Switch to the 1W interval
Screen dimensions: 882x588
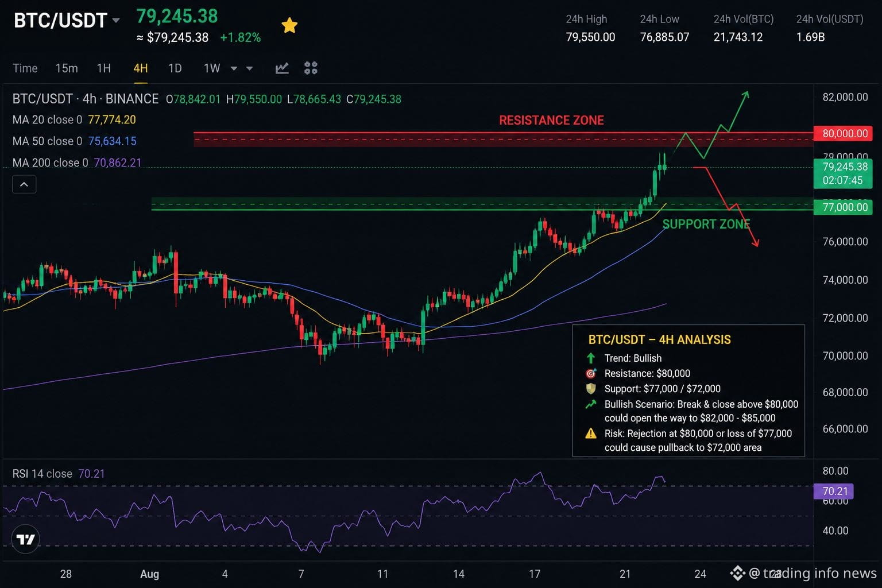tap(212, 68)
